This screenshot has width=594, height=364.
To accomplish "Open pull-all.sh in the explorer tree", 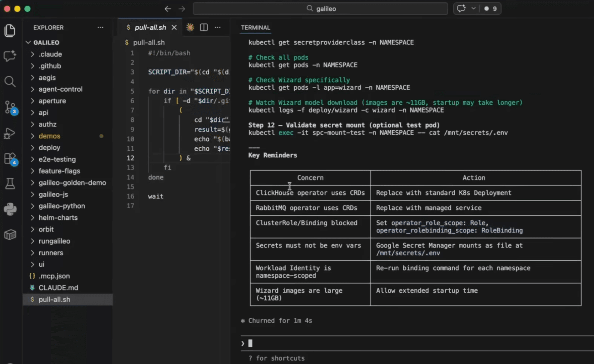I will [x=68, y=299].
